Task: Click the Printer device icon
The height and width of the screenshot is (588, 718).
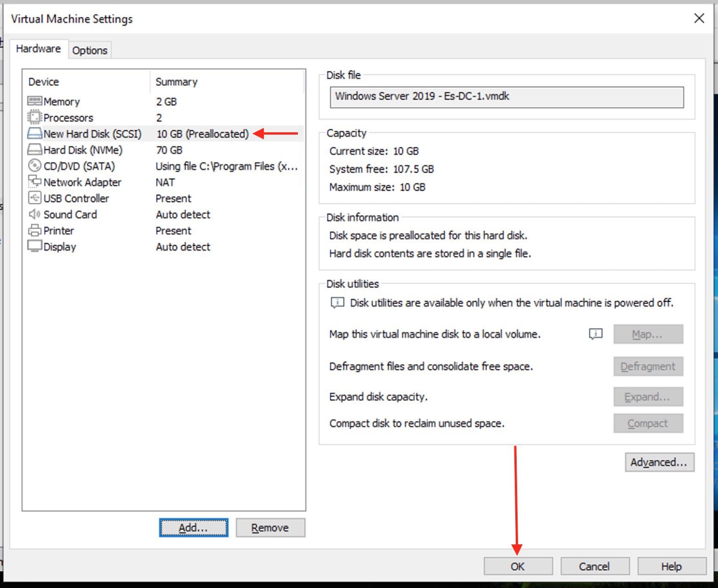Action: 34,231
